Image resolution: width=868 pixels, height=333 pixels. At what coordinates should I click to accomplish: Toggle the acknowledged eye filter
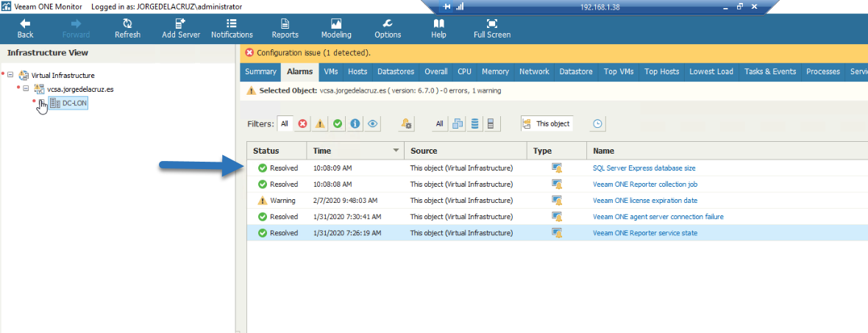coord(372,124)
